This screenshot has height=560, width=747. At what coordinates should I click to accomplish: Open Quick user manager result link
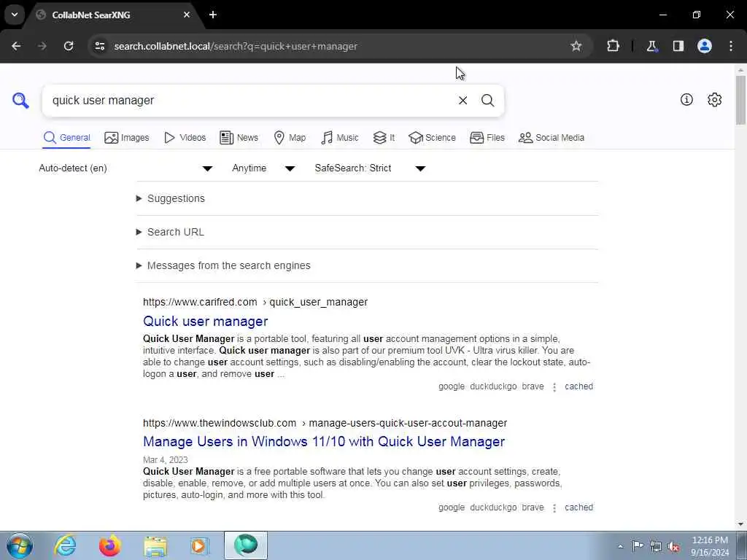coord(205,322)
